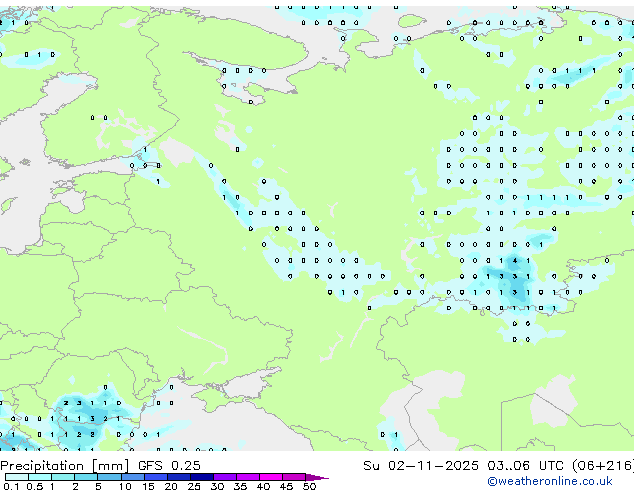Pick the magenta swatch between 40 and 45
This screenshot has width=634, height=490.
click(271, 477)
